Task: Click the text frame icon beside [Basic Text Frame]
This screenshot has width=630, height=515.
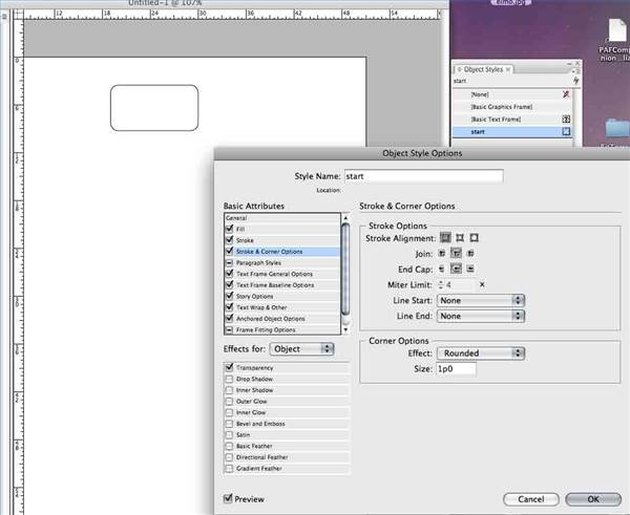Action: (566, 119)
